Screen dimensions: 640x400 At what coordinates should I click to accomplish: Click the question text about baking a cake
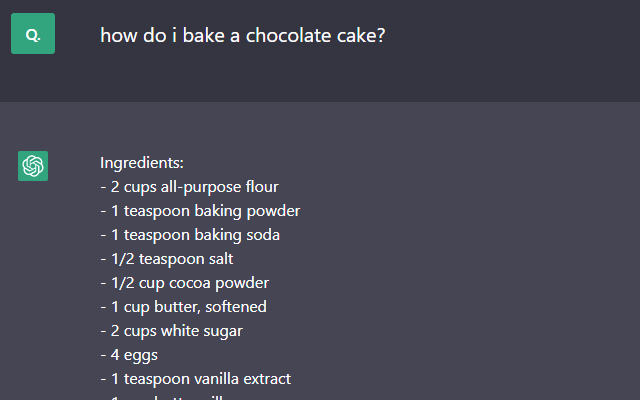click(x=243, y=35)
